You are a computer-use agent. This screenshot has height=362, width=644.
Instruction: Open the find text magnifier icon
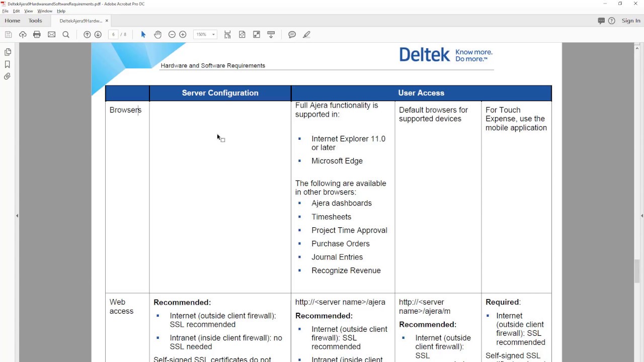tap(66, 35)
